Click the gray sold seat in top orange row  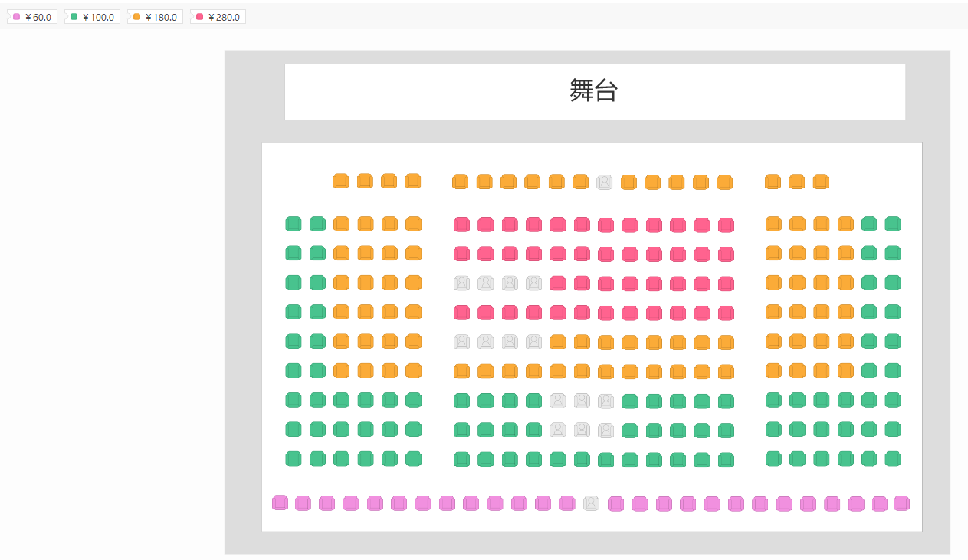(x=605, y=182)
